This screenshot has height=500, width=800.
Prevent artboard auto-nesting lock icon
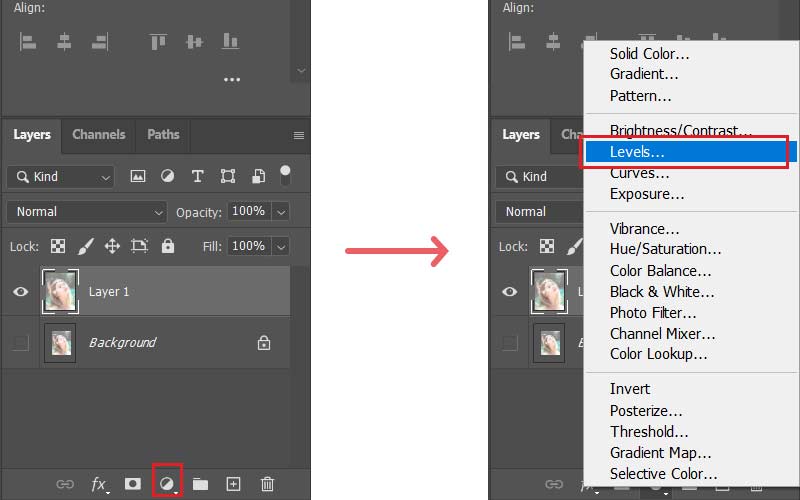139,246
